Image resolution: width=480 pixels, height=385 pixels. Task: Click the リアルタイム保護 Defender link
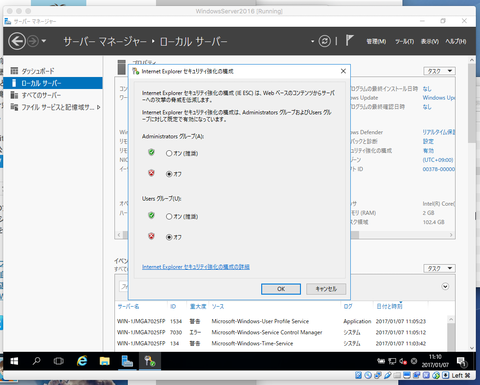tap(439, 132)
